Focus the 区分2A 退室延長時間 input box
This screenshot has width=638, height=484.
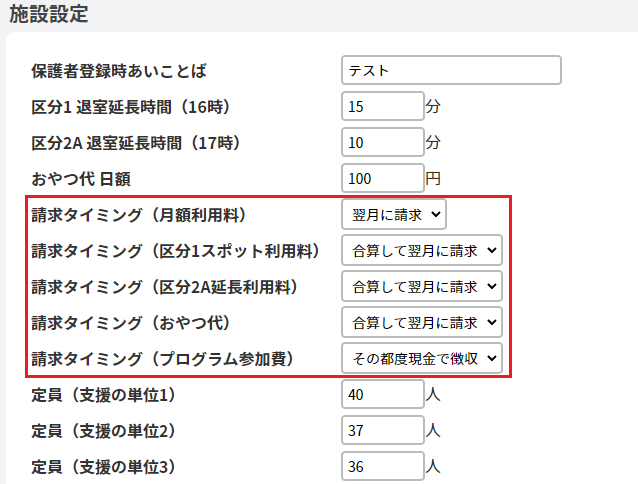click(382, 143)
